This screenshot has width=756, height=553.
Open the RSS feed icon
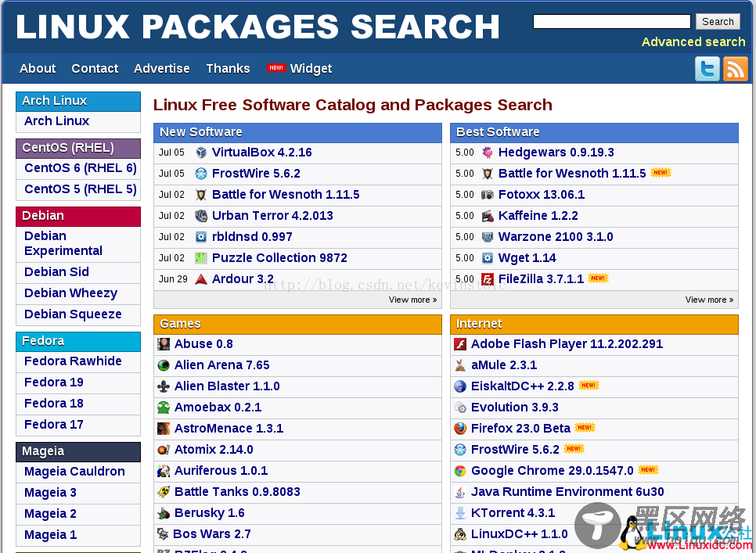[736, 68]
